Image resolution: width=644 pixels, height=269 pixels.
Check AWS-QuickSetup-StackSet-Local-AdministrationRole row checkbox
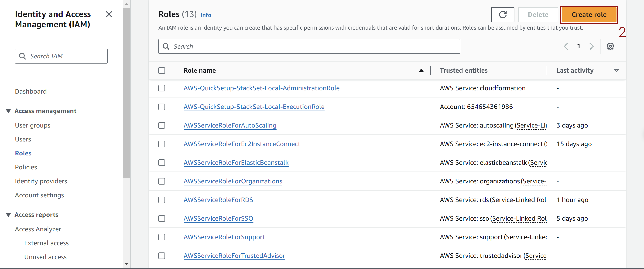(x=162, y=88)
